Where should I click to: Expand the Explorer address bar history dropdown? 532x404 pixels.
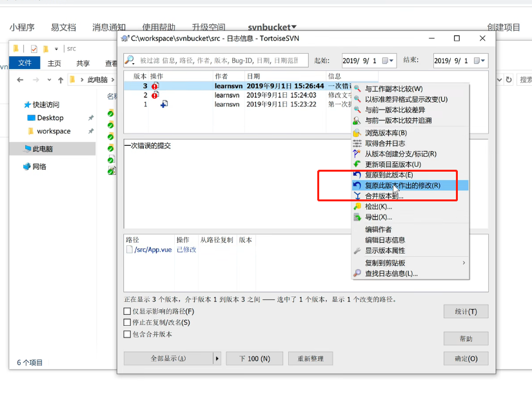[x=499, y=80]
